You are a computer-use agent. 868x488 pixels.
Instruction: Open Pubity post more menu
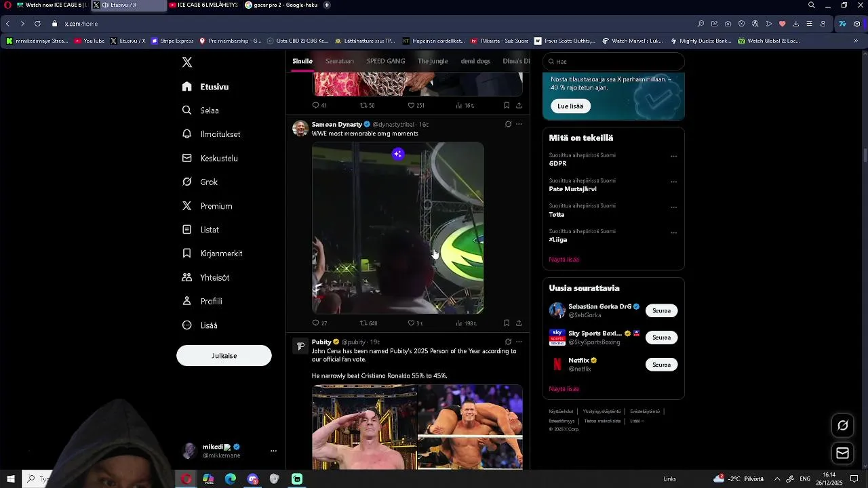point(519,342)
